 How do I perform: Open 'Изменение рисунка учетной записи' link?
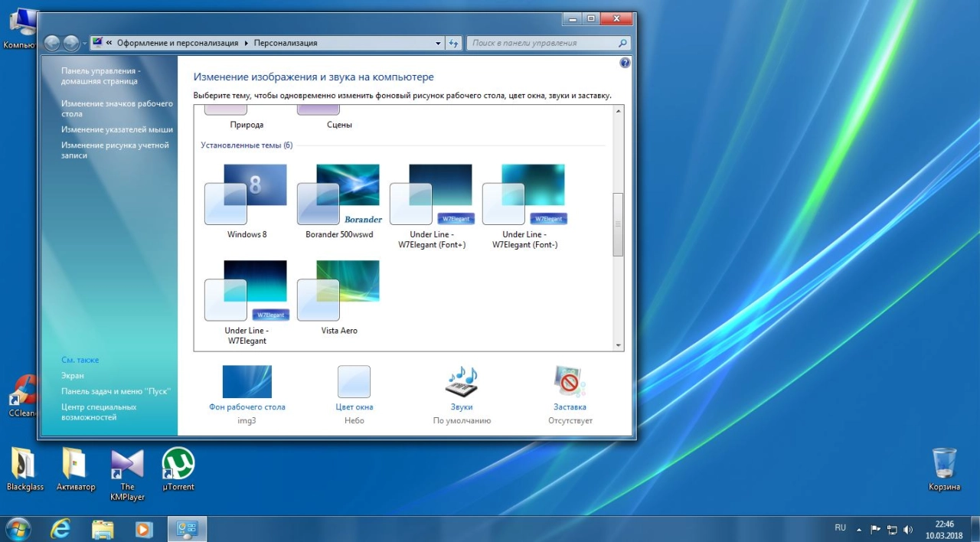click(115, 150)
